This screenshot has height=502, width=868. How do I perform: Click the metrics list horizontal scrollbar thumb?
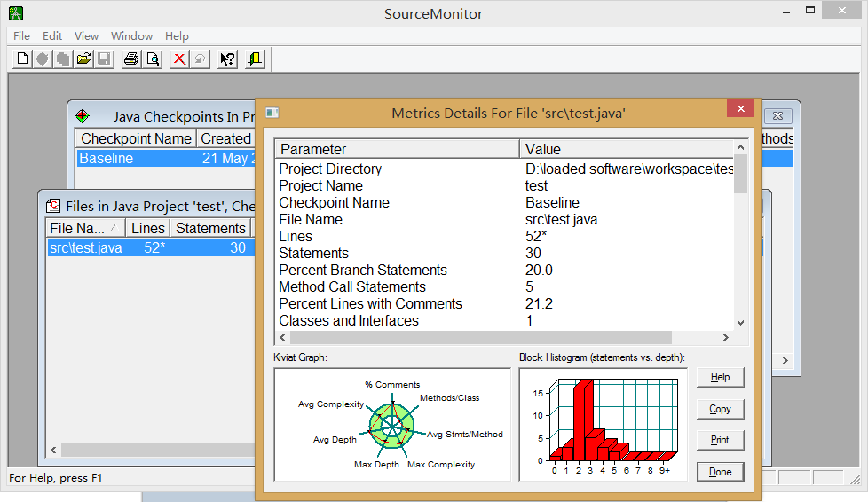(x=480, y=337)
